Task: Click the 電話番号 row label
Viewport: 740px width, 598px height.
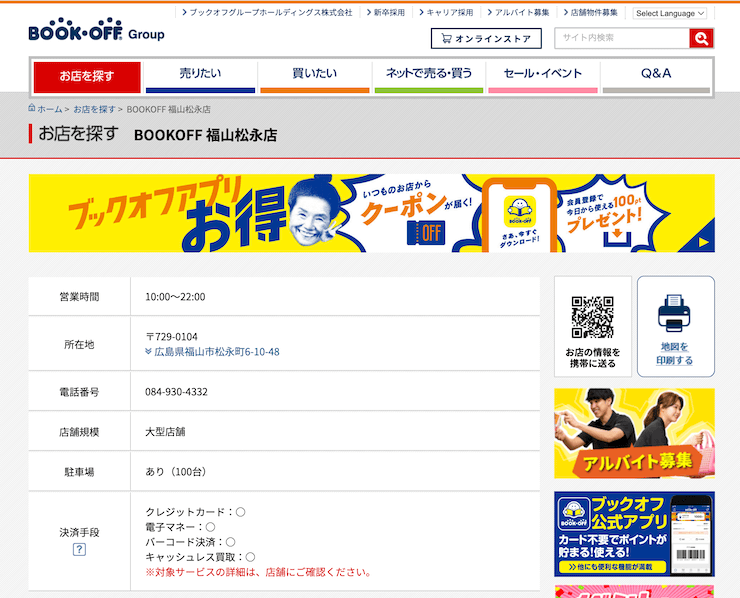Action: coord(79,392)
